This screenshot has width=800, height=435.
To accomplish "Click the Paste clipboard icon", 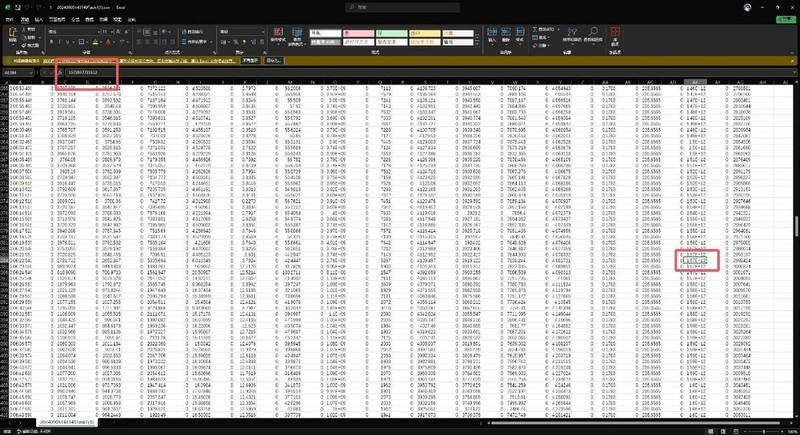I will click(x=12, y=35).
